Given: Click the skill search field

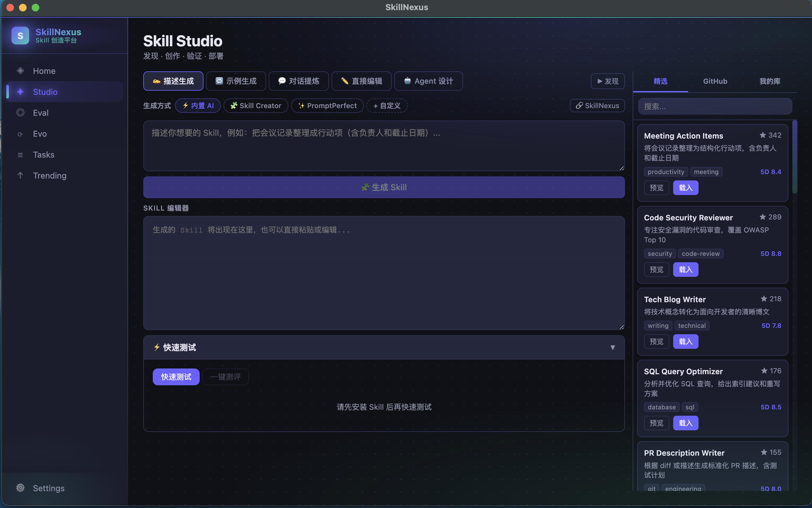Looking at the screenshot, I should click(714, 106).
